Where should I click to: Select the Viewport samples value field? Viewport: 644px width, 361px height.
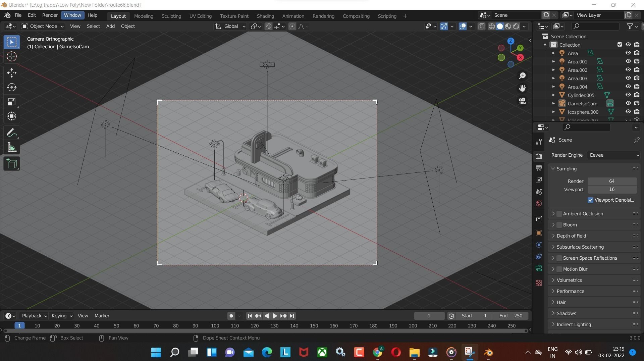pyautogui.click(x=612, y=190)
